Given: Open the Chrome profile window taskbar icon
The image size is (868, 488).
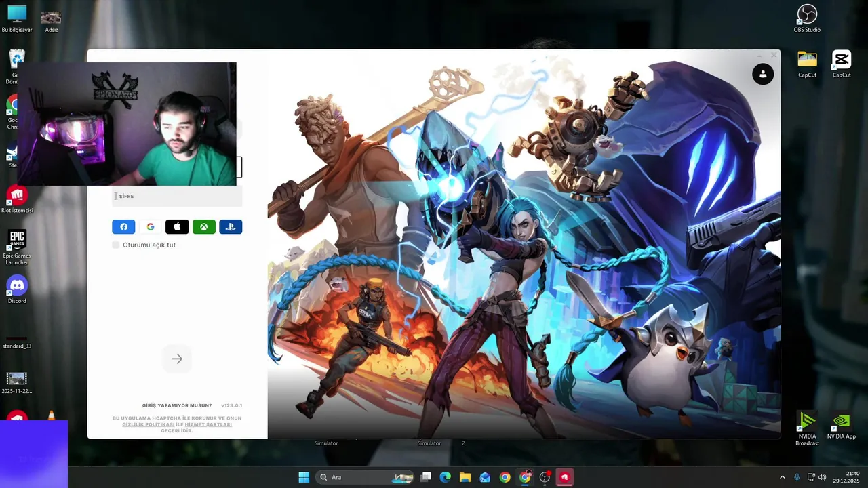Looking at the screenshot, I should 525,477.
